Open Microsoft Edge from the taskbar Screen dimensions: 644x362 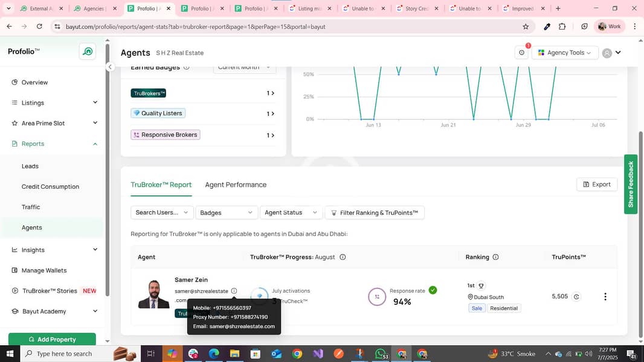coord(214,354)
